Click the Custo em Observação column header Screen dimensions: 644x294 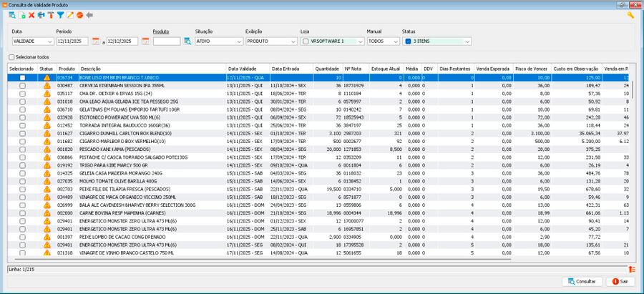[x=576, y=69]
